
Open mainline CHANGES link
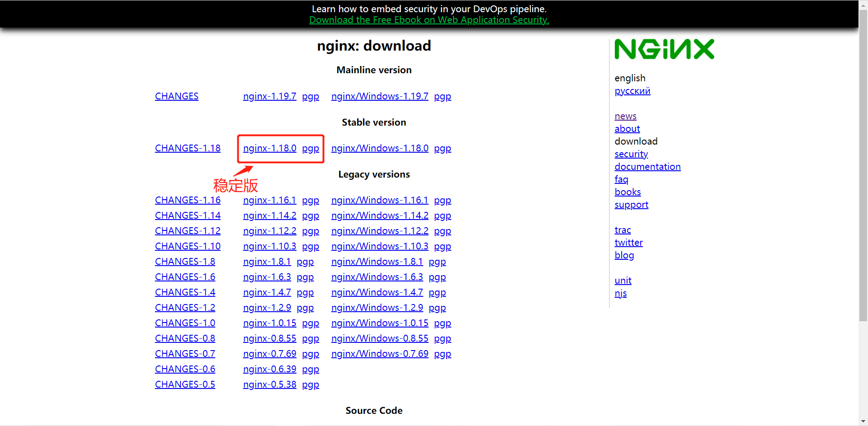coord(177,96)
